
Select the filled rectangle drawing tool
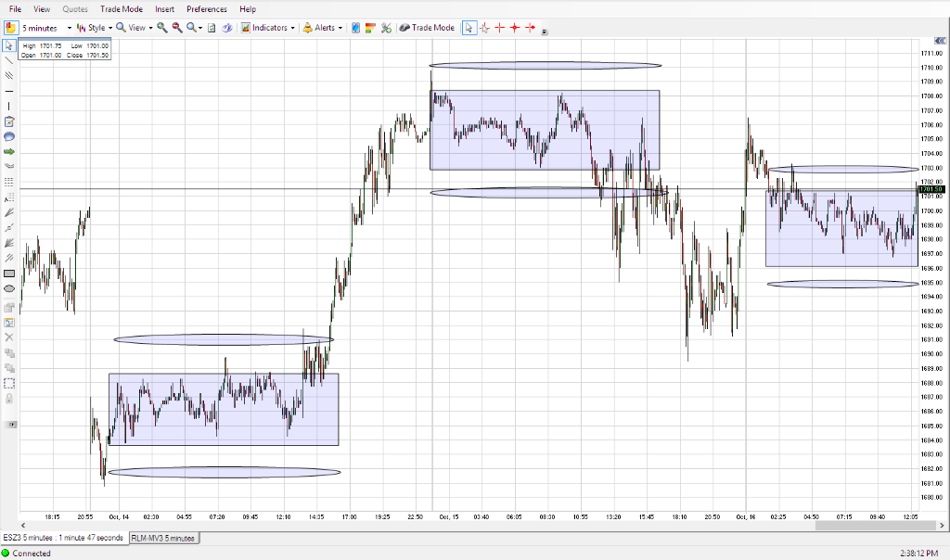[x=9, y=274]
